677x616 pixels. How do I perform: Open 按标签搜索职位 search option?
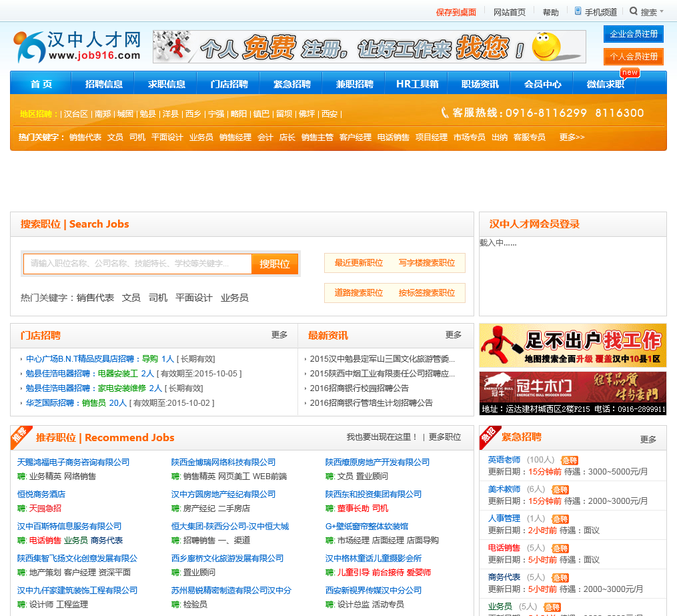[427, 293]
